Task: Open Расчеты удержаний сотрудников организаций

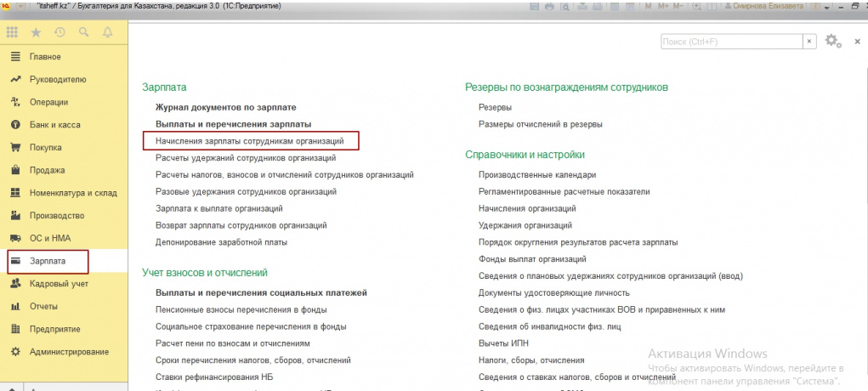Action: [246, 158]
